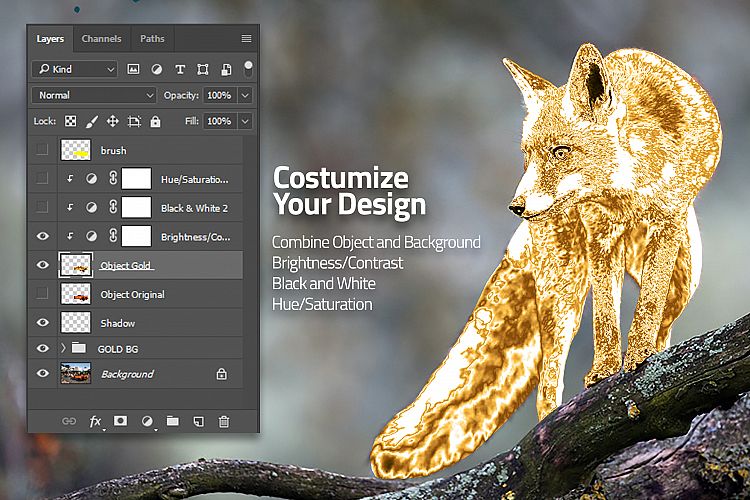Expand the GOLD BG group
This screenshot has height=500, width=750.
click(62, 348)
